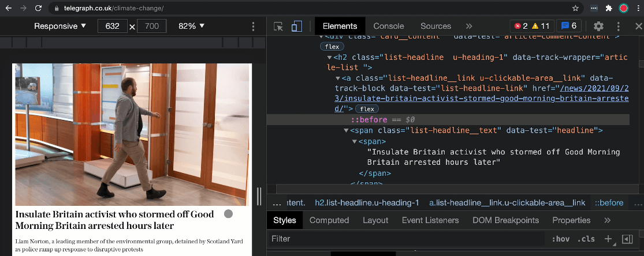Open the Event Listeners pane tab
The image size is (644, 256).
coord(430,220)
